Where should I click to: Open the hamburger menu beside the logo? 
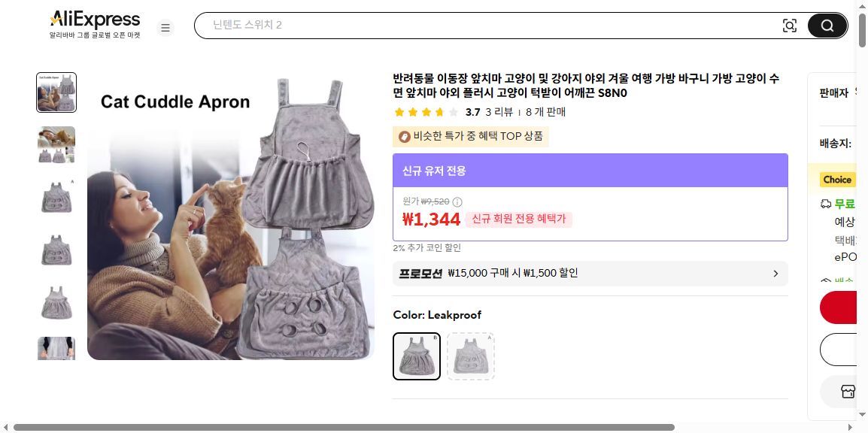coord(165,27)
